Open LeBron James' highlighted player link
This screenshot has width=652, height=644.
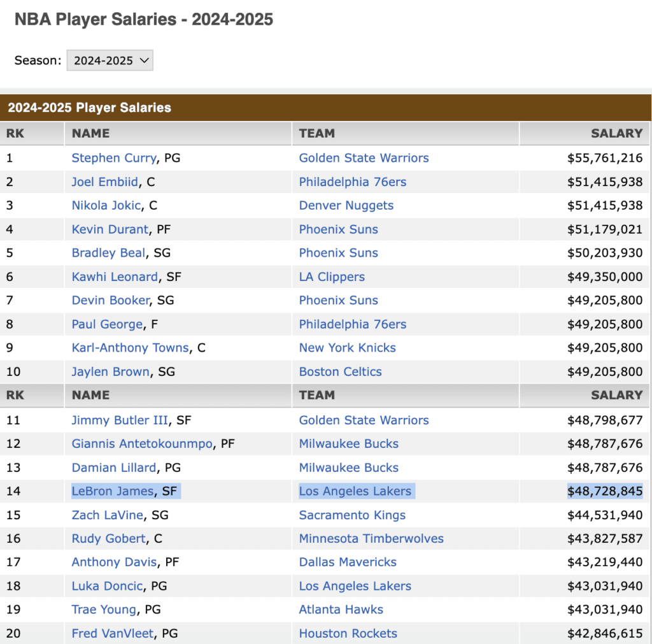pos(112,490)
